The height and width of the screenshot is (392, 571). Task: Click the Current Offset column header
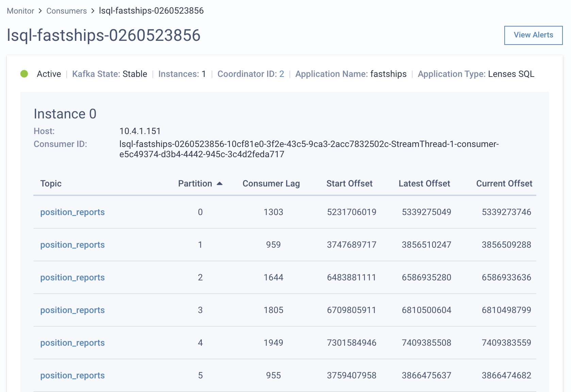(x=504, y=183)
